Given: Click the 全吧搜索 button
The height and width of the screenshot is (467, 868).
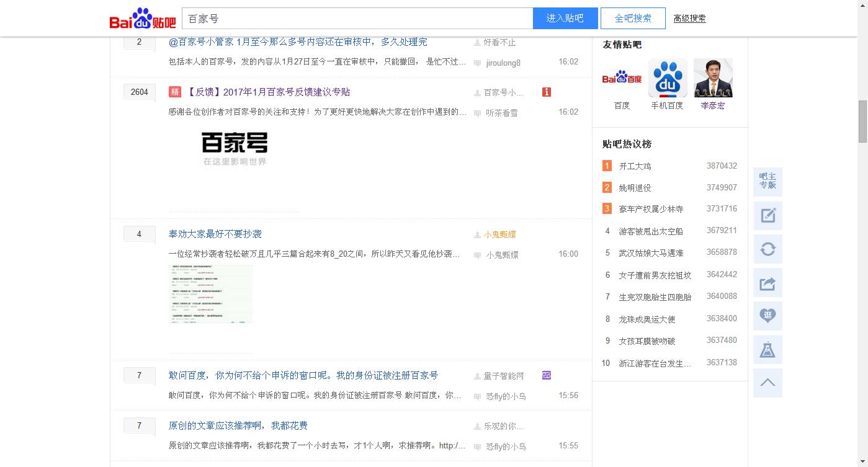Looking at the screenshot, I should point(633,18).
